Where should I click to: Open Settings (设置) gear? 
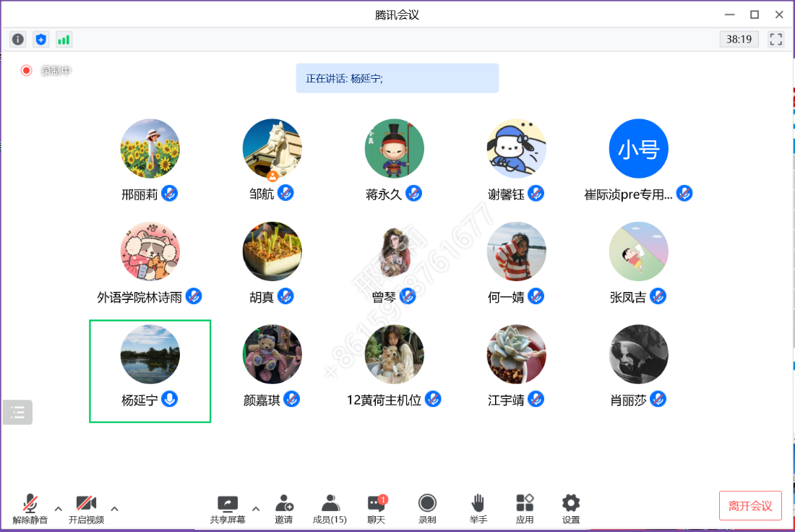[571, 508]
